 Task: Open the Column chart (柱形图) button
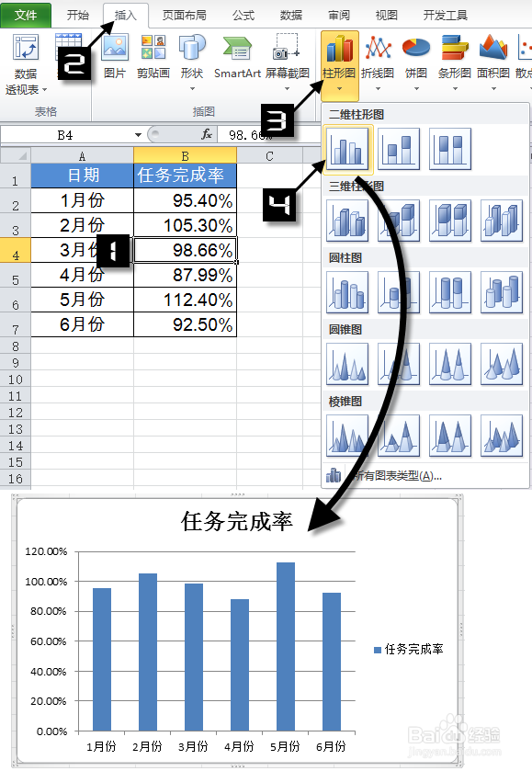tap(339, 65)
